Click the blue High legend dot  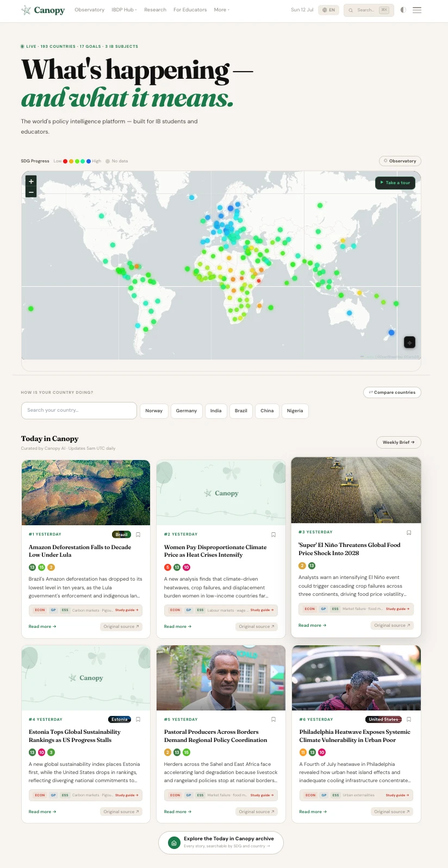[89, 161]
